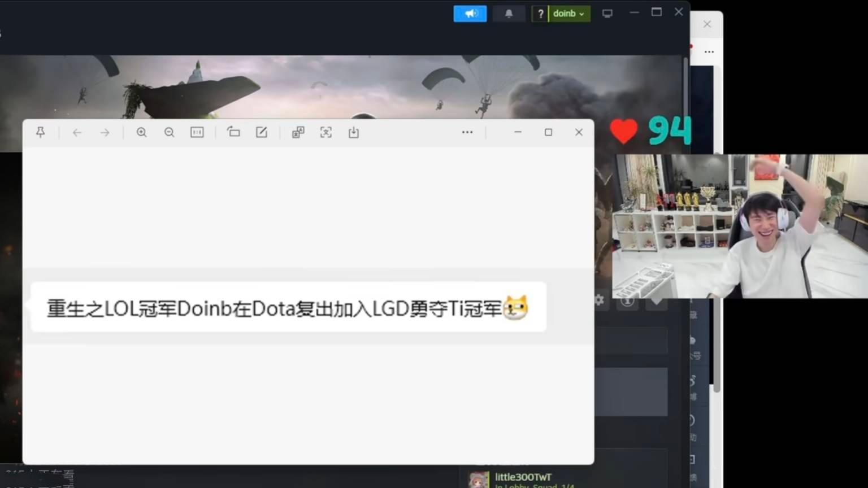Open the notification bell

[x=509, y=13]
